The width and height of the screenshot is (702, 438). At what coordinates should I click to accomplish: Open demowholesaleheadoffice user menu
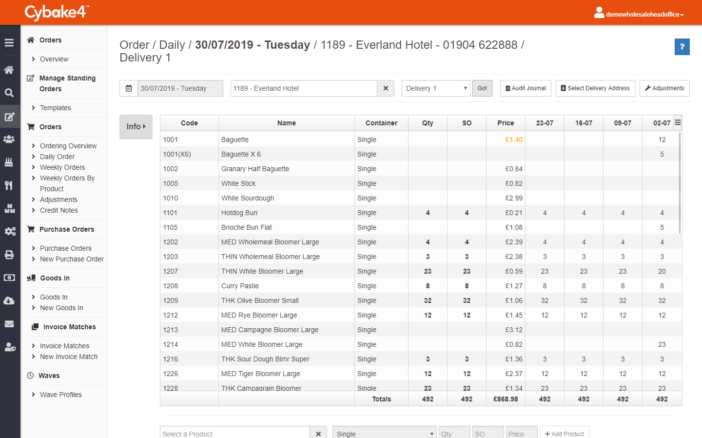[x=639, y=14]
